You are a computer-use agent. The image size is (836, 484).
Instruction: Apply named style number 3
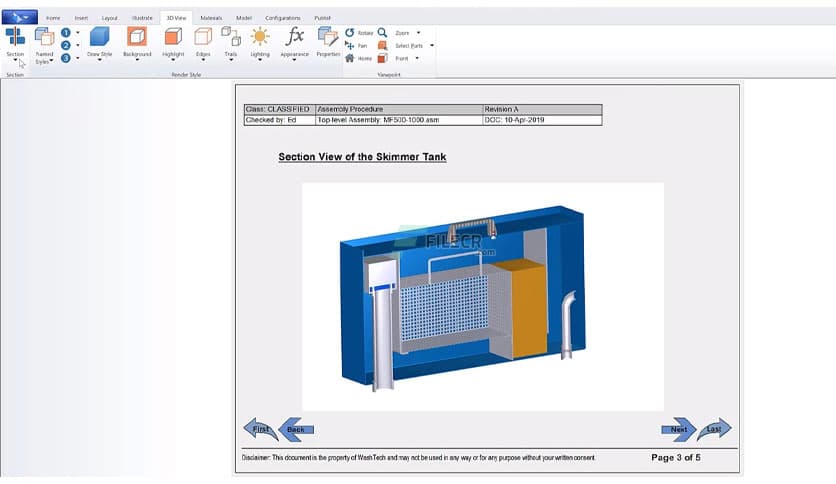click(x=66, y=58)
